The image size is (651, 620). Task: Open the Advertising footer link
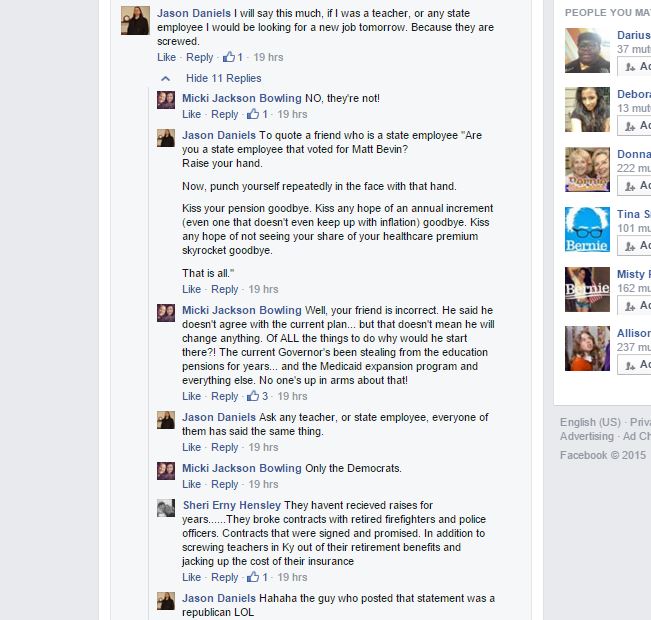point(587,436)
